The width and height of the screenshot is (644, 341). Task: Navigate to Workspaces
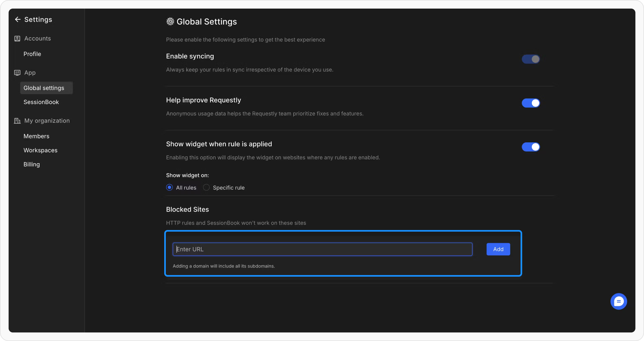(x=40, y=150)
